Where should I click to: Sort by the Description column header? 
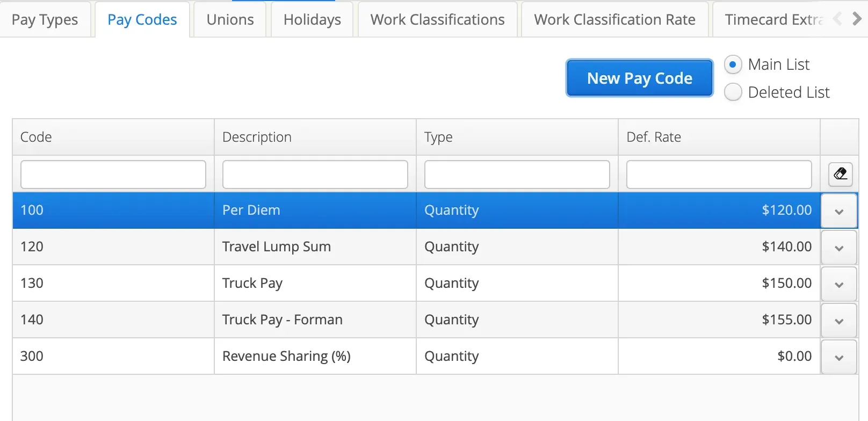click(x=315, y=137)
